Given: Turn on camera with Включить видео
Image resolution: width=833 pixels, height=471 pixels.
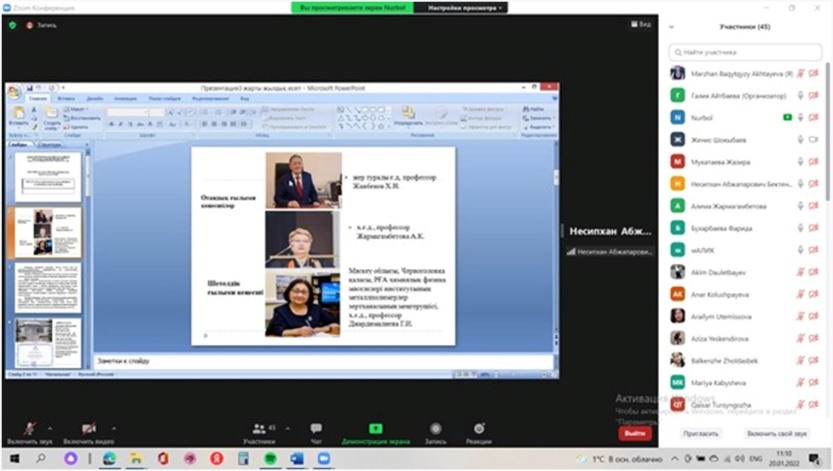Looking at the screenshot, I should pyautogui.click(x=87, y=429).
